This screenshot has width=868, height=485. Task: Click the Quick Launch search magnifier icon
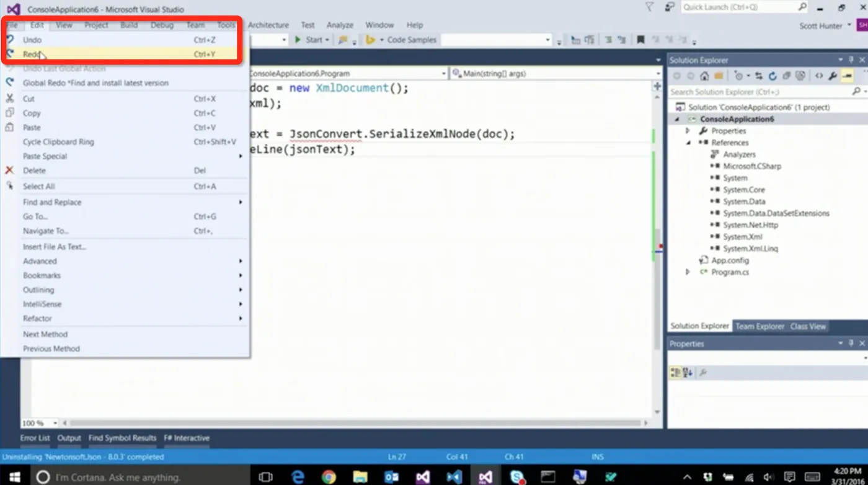pyautogui.click(x=802, y=7)
